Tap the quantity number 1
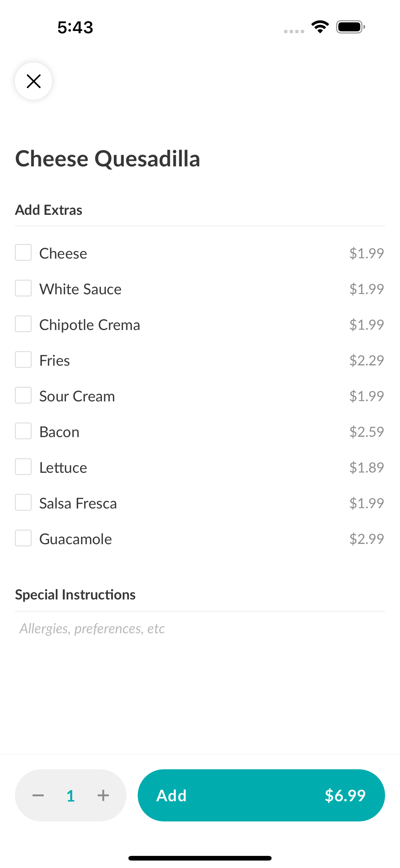400x868 pixels. pos(71,796)
